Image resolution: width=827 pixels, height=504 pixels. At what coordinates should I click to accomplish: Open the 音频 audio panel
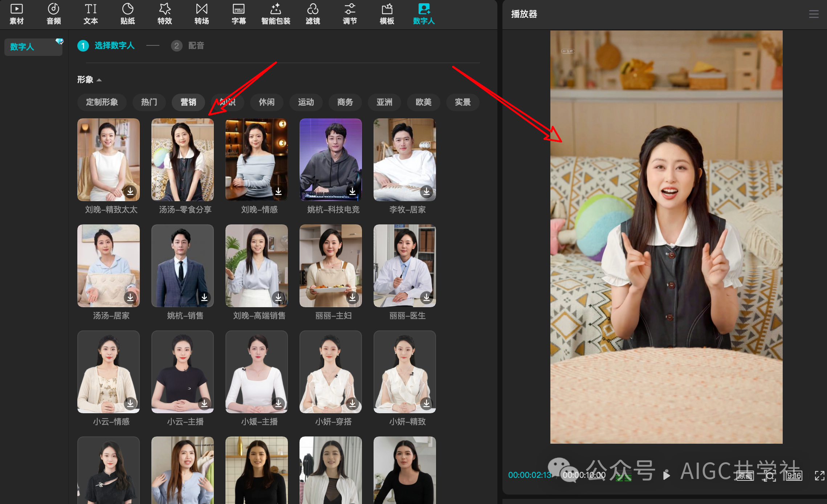54,14
